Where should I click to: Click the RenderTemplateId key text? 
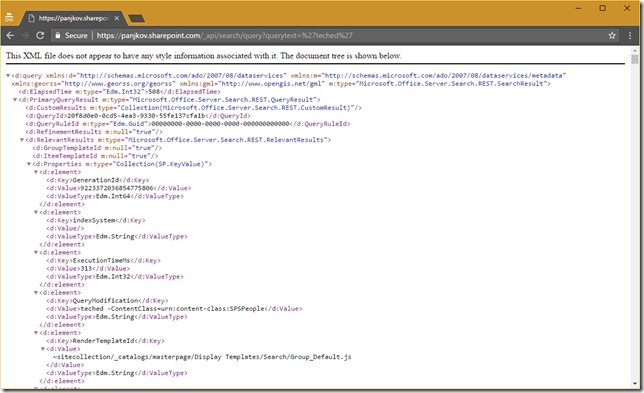pyautogui.click(x=104, y=341)
